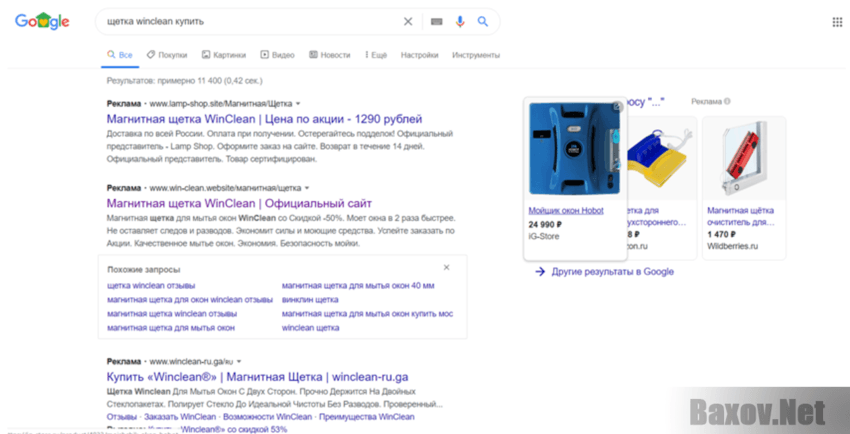Open the Google logo homepage
Viewport: 850px width, 434px height.
click(42, 21)
